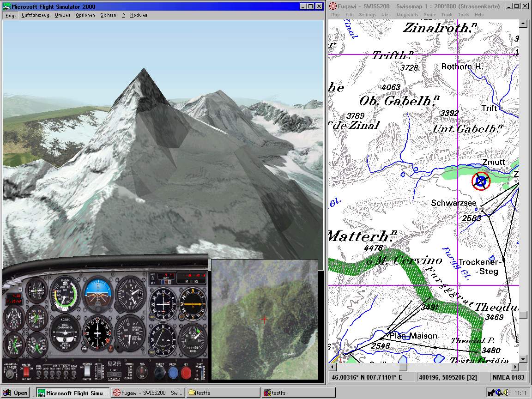532x399 pixels.
Task: Open the Waypoints menu in Fugawi
Action: [x=407, y=15]
